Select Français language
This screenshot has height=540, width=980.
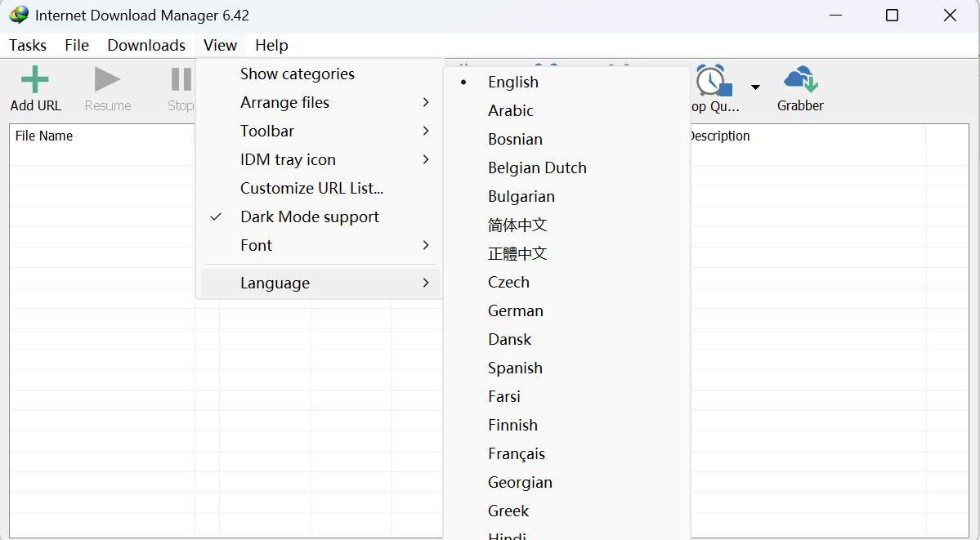pyautogui.click(x=566, y=453)
